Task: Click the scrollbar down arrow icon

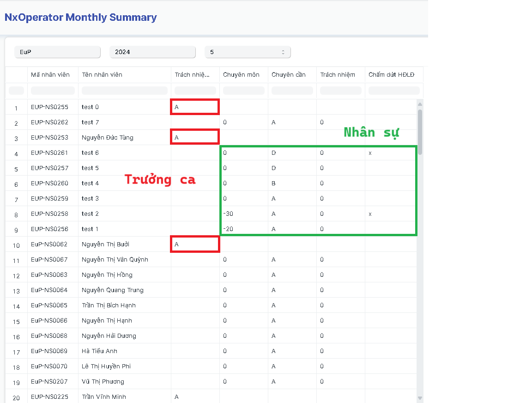Action: coord(420,397)
